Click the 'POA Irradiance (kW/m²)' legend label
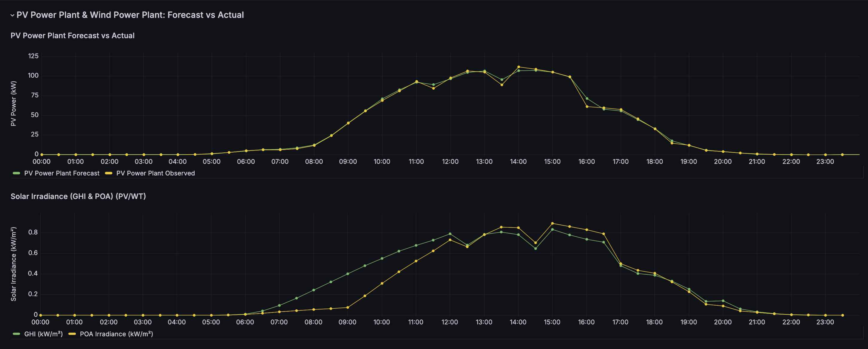Screen dimensions: 868x349 click(x=116, y=334)
